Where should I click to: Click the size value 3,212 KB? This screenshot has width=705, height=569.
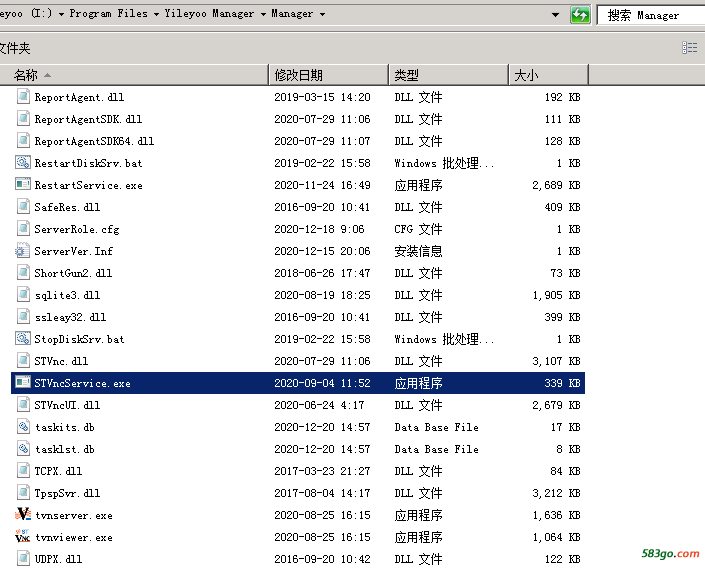[x=556, y=493]
